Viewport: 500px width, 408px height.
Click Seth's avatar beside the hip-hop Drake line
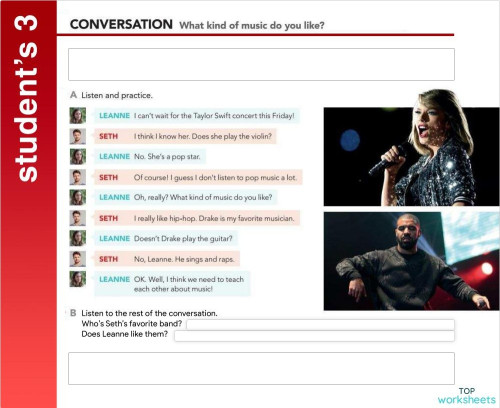[78, 218]
